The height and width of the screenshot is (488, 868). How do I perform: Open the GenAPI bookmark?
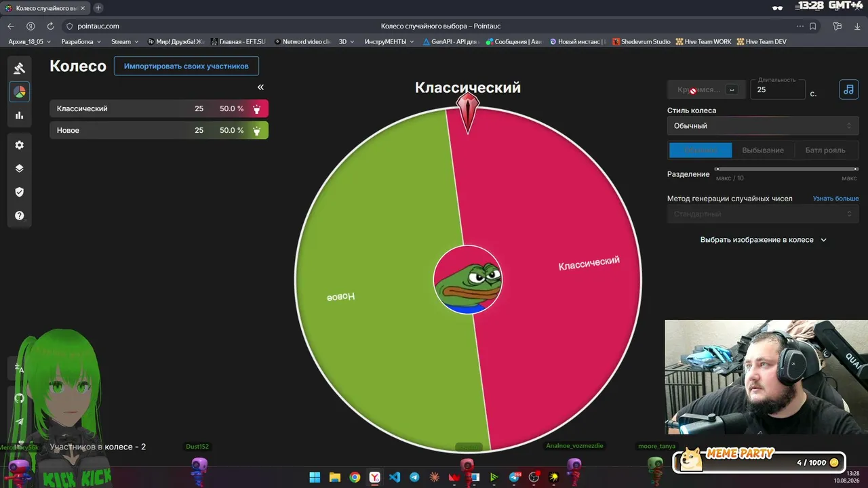click(x=451, y=42)
